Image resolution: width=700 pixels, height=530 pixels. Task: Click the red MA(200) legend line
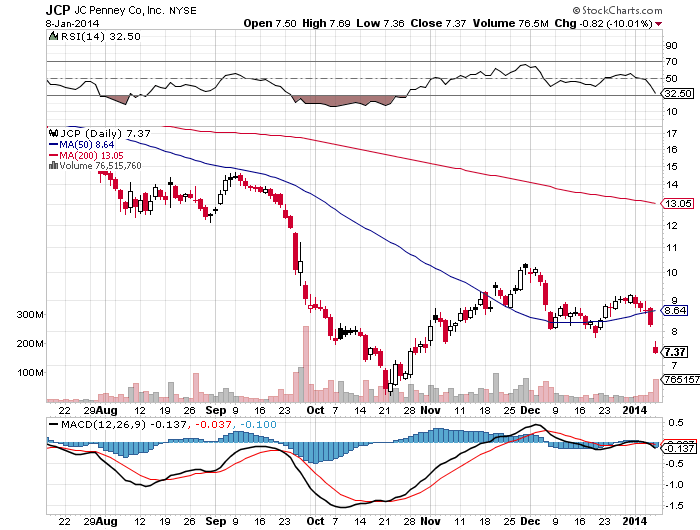pos(53,155)
